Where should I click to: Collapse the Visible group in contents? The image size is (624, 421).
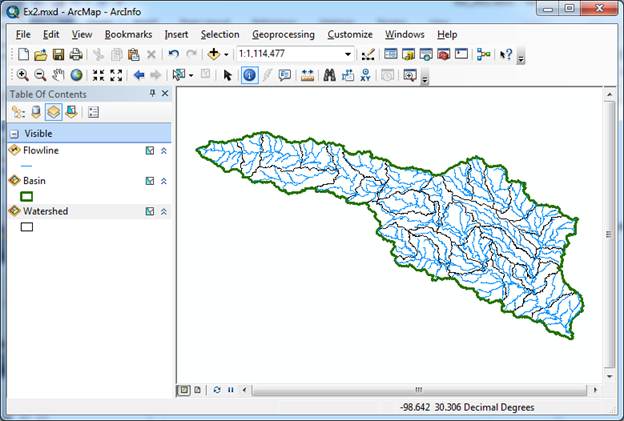[x=15, y=133]
